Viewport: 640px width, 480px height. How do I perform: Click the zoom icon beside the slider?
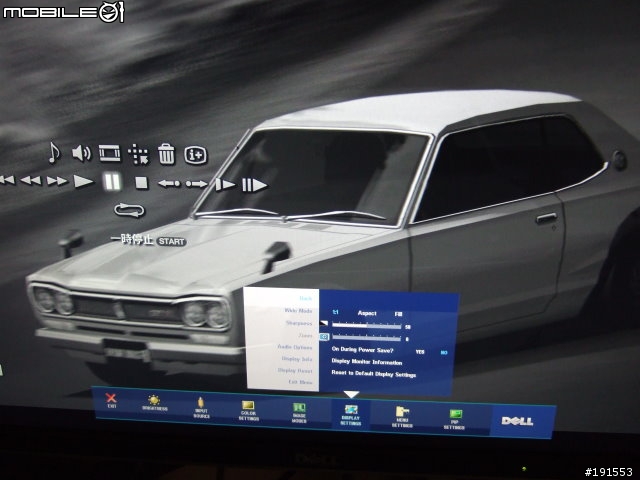coord(324,337)
